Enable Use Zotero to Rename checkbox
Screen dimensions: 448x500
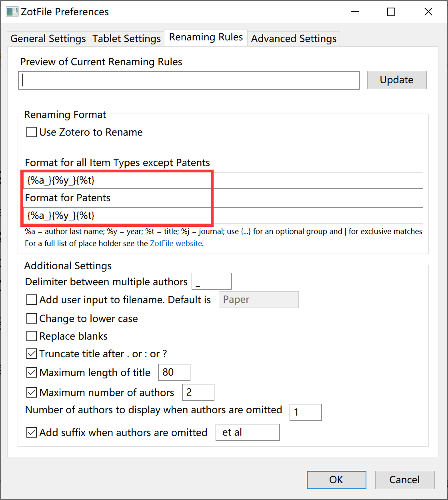point(32,132)
